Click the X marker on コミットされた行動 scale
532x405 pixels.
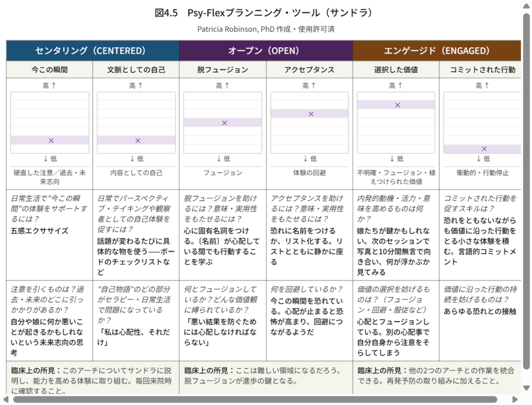[484, 149]
